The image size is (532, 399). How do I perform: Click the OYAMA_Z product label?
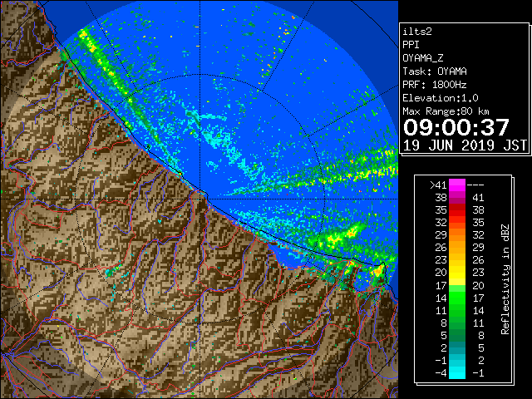pos(423,58)
